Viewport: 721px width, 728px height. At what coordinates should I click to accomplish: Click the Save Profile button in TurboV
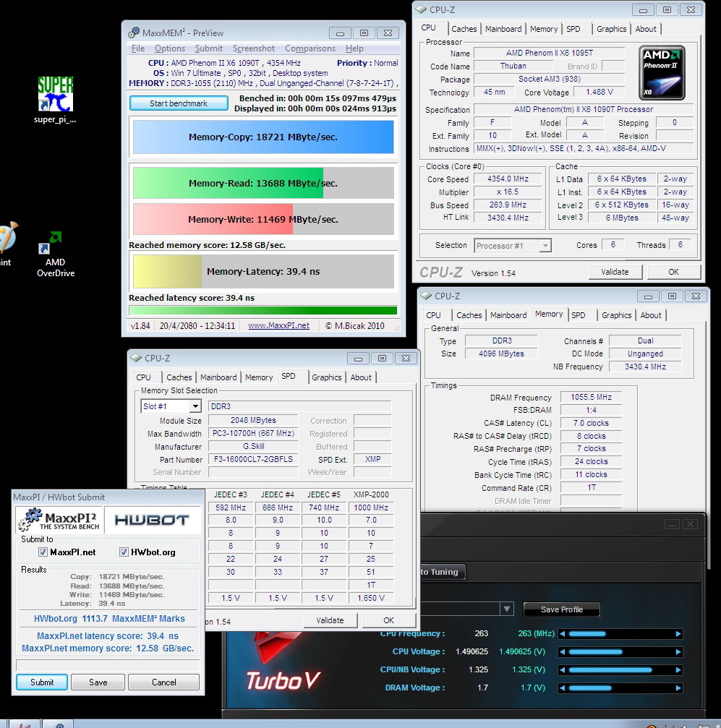pyautogui.click(x=561, y=609)
